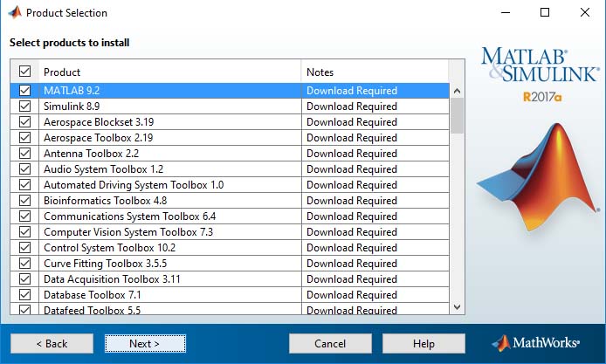Open the Help button
This screenshot has height=364, width=606.
pyautogui.click(x=424, y=344)
